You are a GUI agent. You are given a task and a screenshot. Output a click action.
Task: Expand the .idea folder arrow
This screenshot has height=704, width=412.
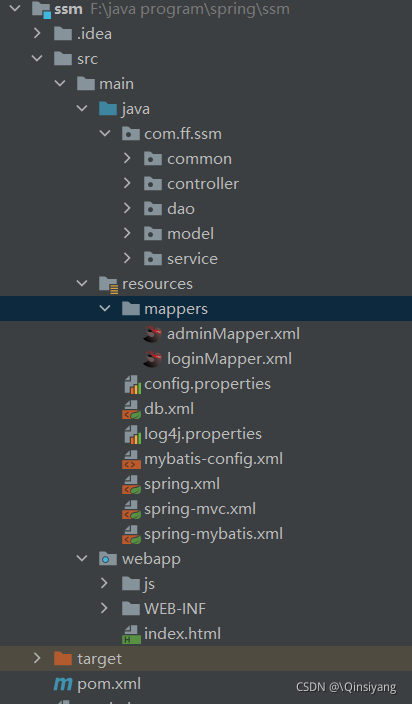point(37,33)
